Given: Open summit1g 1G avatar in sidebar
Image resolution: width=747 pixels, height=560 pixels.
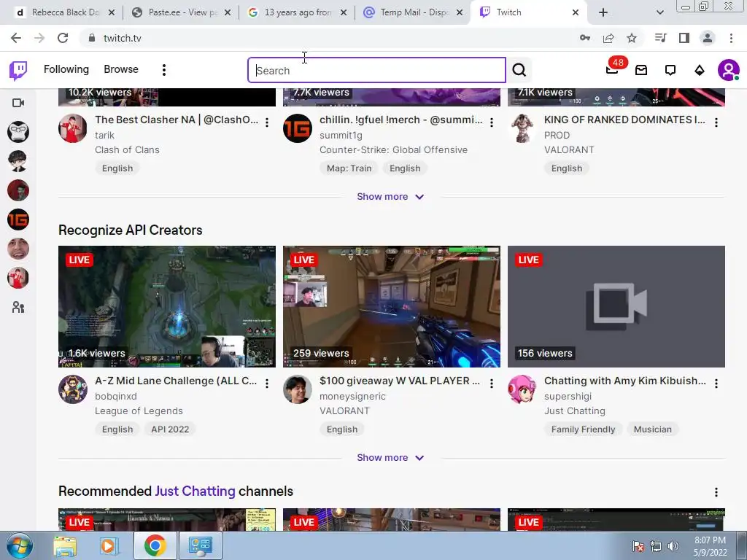Looking at the screenshot, I should coord(18,219).
